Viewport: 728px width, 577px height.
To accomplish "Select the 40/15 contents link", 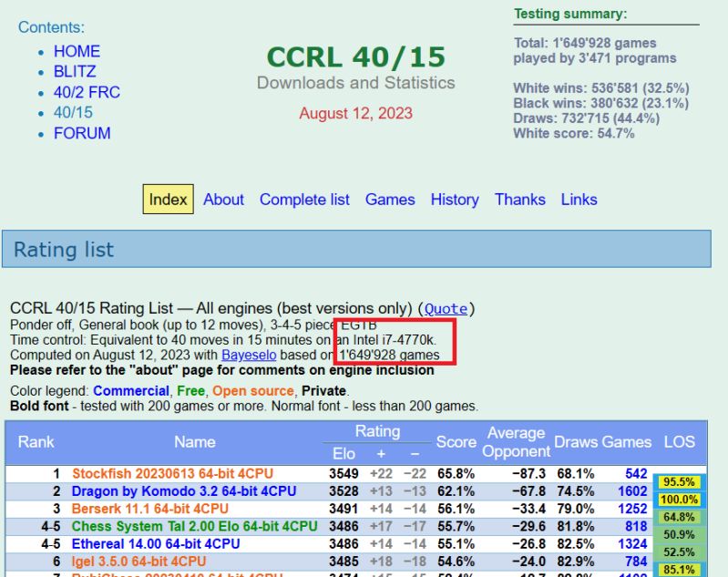I will (73, 112).
